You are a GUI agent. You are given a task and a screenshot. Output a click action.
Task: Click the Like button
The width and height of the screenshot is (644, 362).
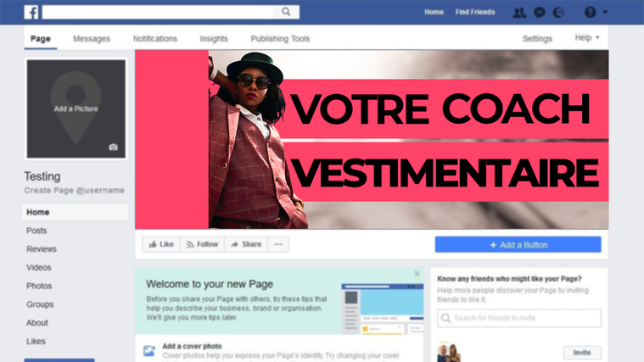pyautogui.click(x=161, y=244)
